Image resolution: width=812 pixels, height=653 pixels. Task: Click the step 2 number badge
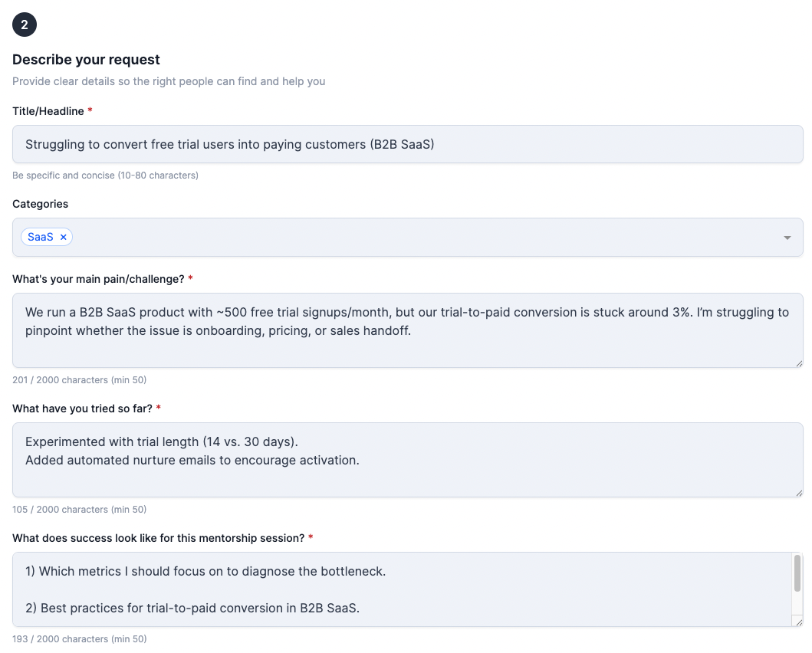25,25
